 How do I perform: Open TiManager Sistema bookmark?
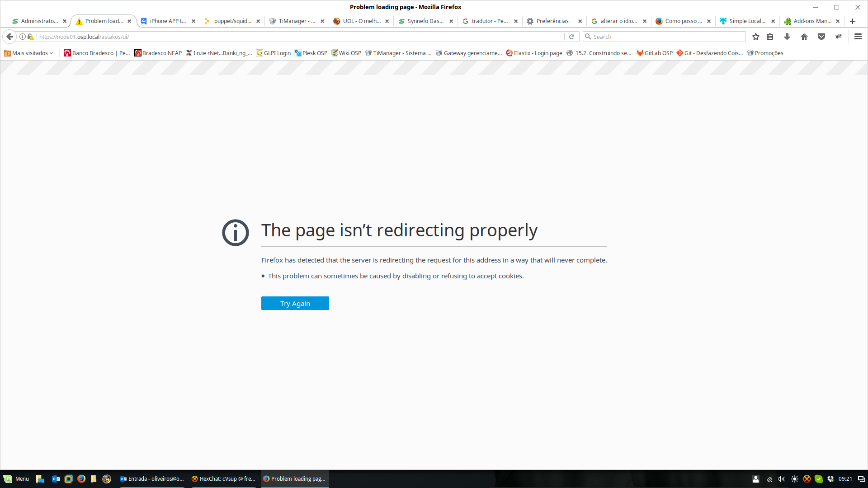pyautogui.click(x=398, y=53)
